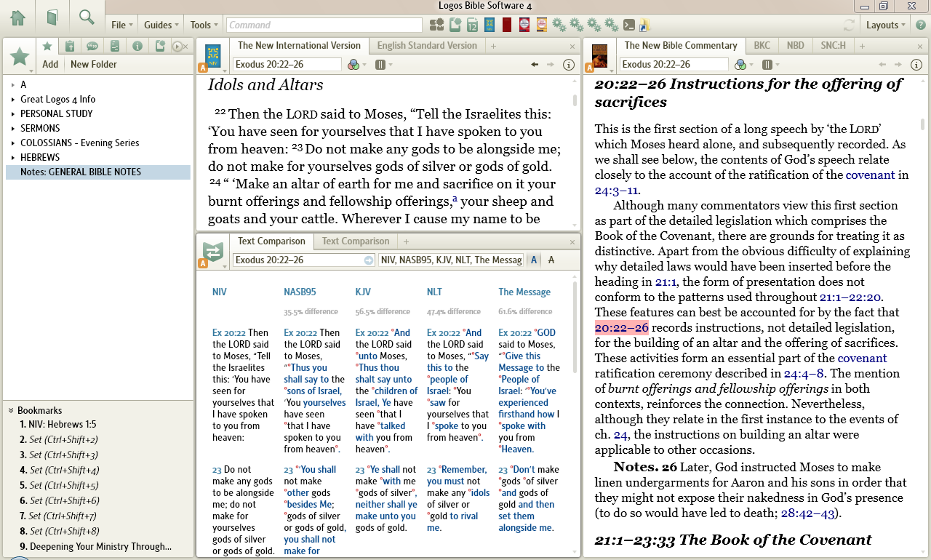Open the Library book icon
The image size is (931, 560).
[52, 17]
